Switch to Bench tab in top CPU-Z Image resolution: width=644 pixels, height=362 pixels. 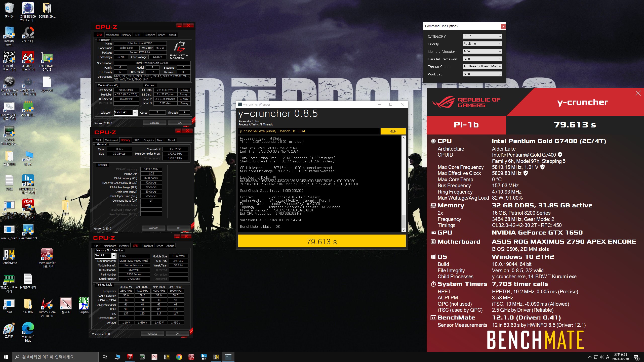162,35
